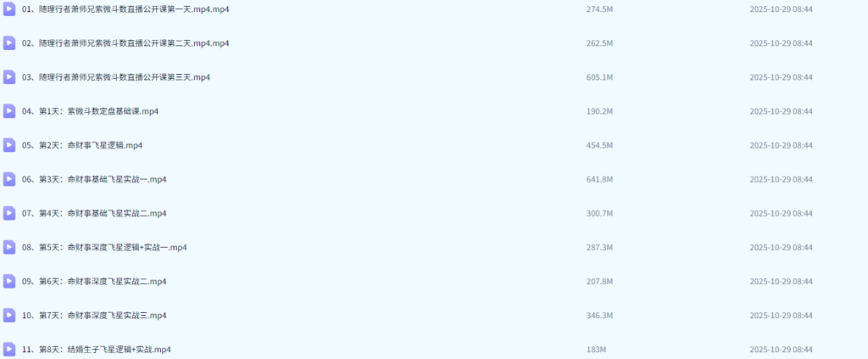Click the play icon next to 11、第8天
The image size is (868, 359).
coord(8,350)
